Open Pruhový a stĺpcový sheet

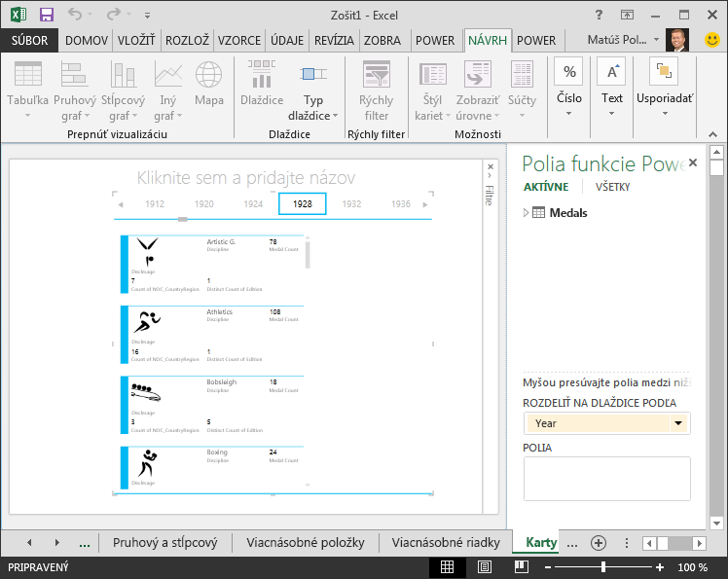click(164, 542)
